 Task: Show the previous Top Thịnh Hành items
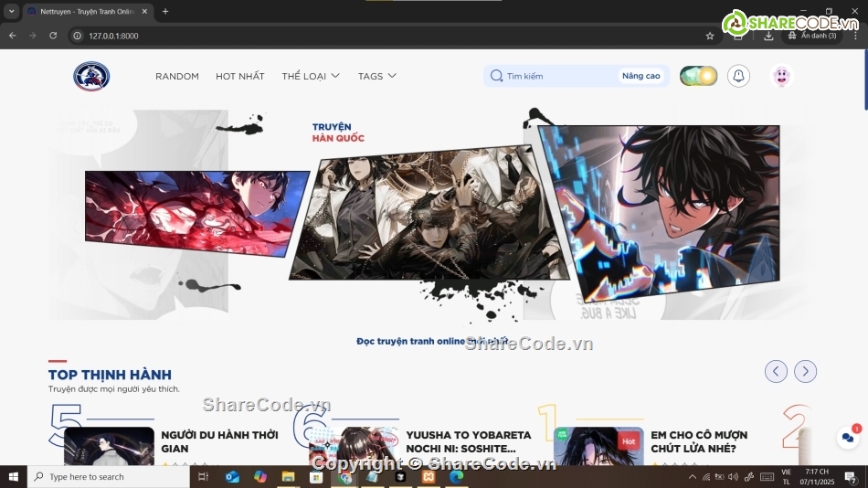click(776, 371)
